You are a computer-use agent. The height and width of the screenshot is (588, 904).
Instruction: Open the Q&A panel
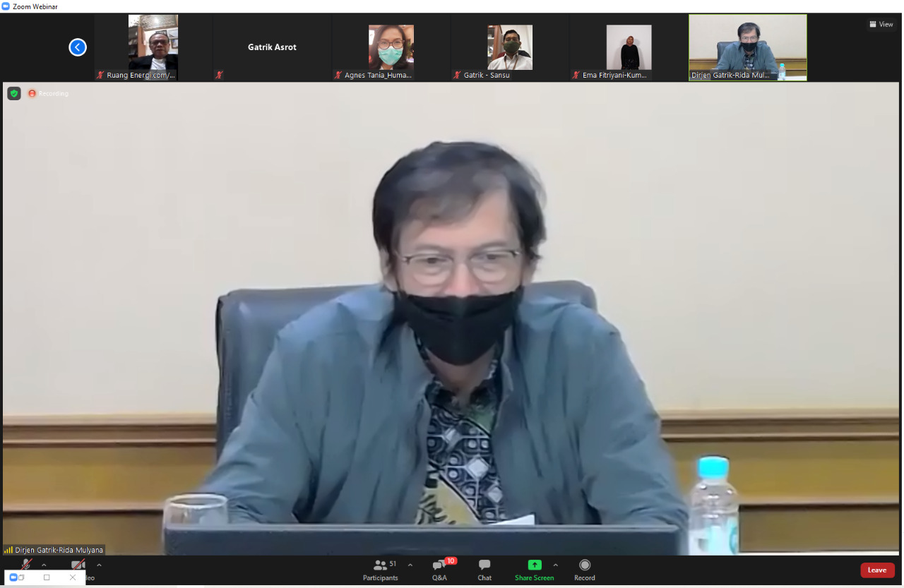pos(439,570)
